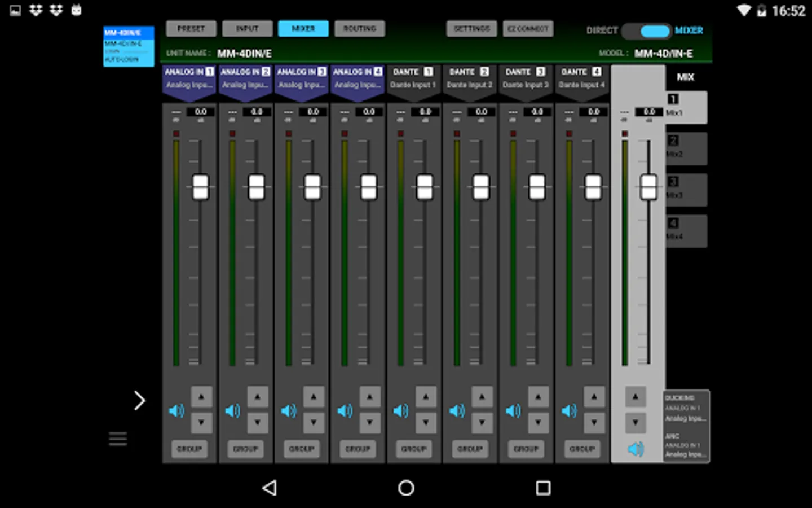
Task: Mute the Analog In 1 channel speaker
Action: pyautogui.click(x=176, y=410)
